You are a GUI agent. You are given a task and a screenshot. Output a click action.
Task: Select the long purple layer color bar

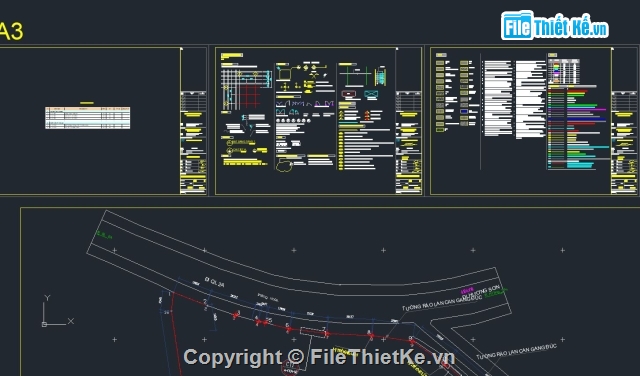tap(586, 109)
